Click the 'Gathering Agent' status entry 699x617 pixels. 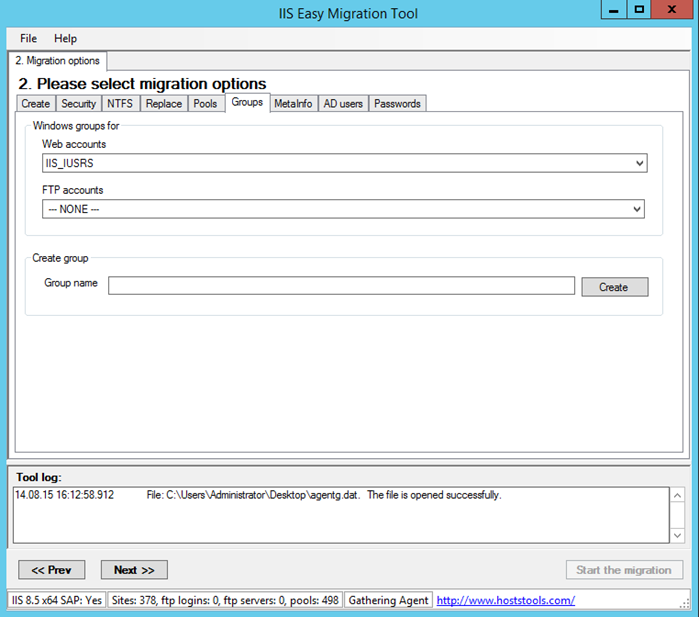click(388, 600)
